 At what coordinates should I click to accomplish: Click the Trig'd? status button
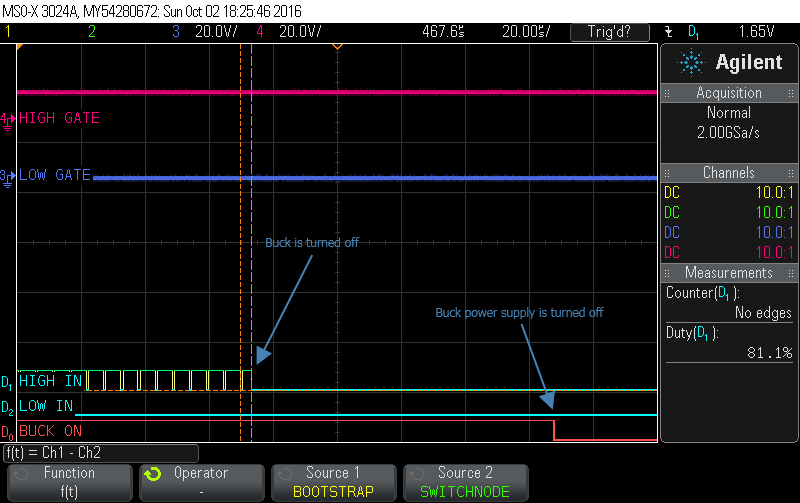click(607, 32)
